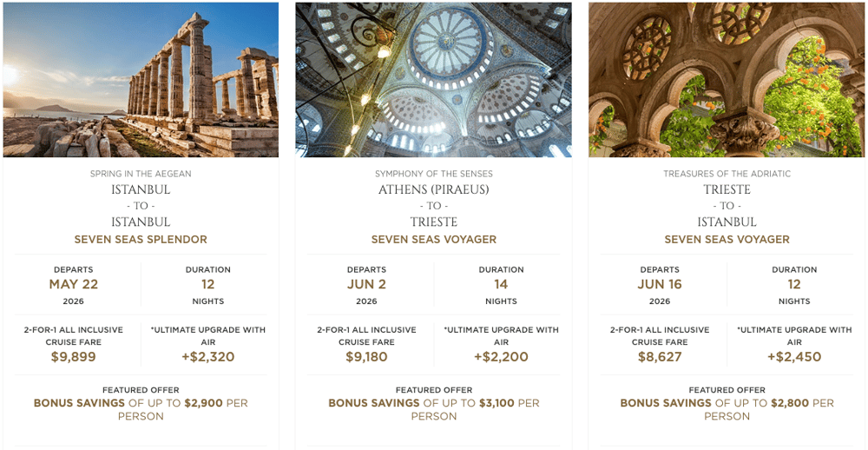The height and width of the screenshot is (450, 868).
Task: Select the Jun 2 departure date
Action: tap(366, 284)
